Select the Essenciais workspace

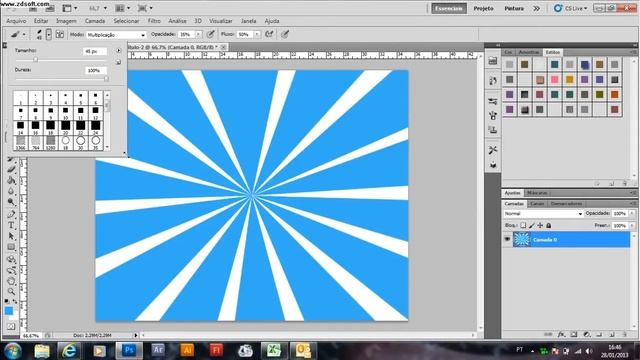(449, 8)
